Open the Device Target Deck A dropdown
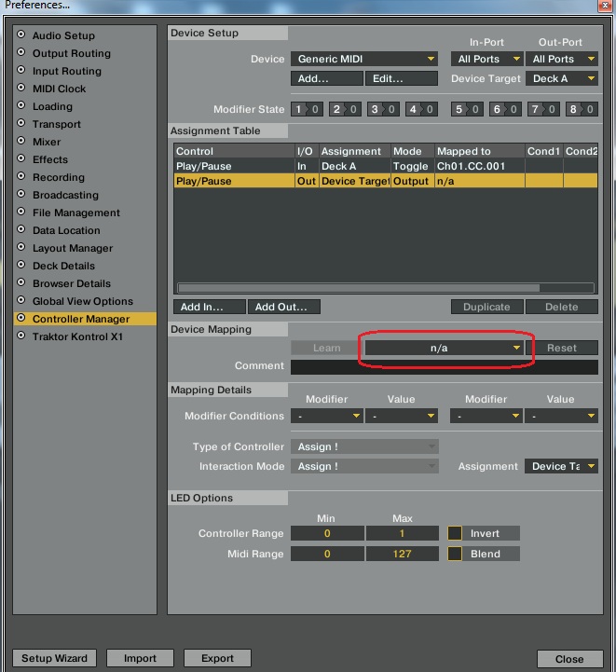 (x=562, y=78)
